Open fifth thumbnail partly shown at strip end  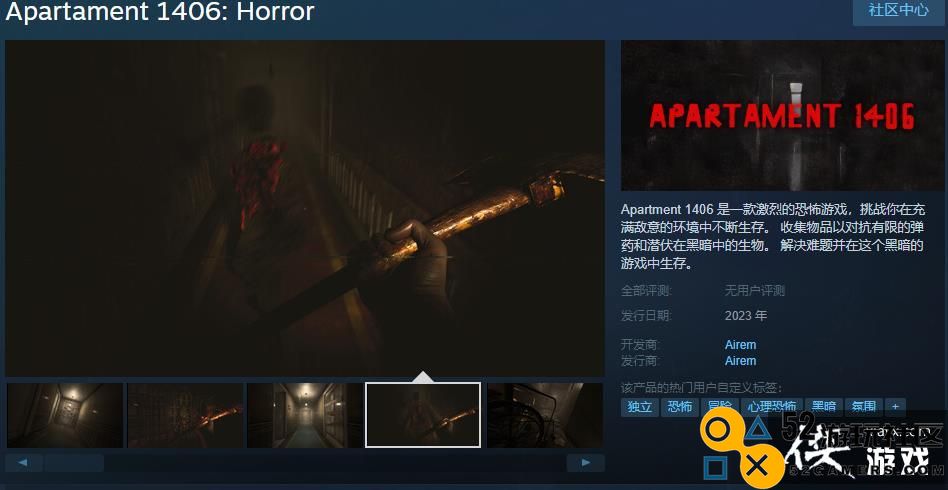[545, 415]
